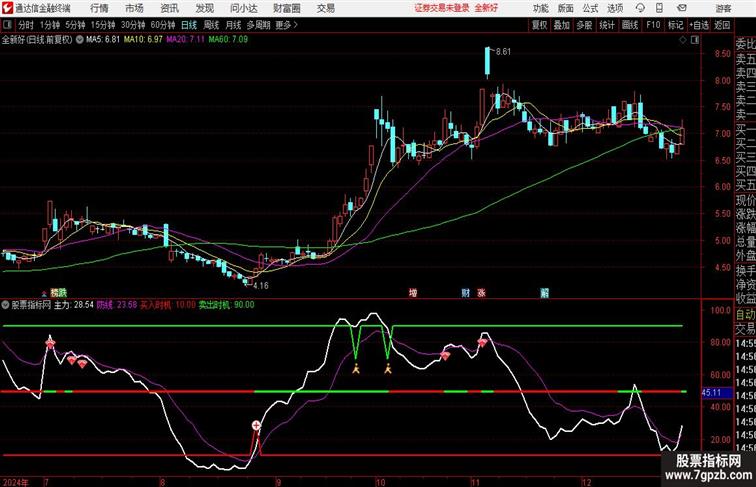Switch to 5分钟 chart period
Image resolution: width=756 pixels, height=487 pixels.
tap(75, 25)
